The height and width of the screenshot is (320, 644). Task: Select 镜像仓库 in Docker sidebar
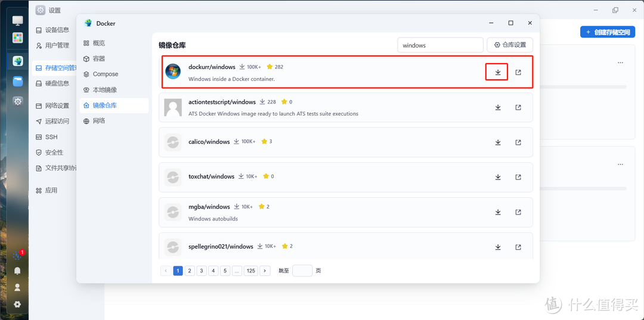[x=114, y=105]
